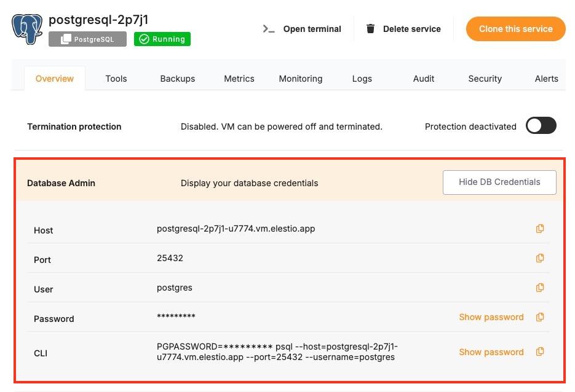Image resolution: width=575 pixels, height=392 pixels.
Task: Click the Delete service trash icon
Action: (x=370, y=28)
